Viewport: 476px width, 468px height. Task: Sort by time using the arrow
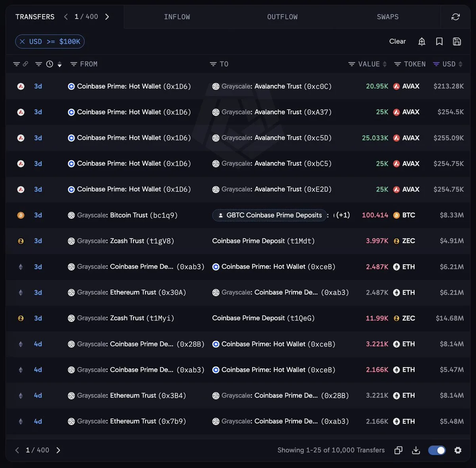[59, 64]
